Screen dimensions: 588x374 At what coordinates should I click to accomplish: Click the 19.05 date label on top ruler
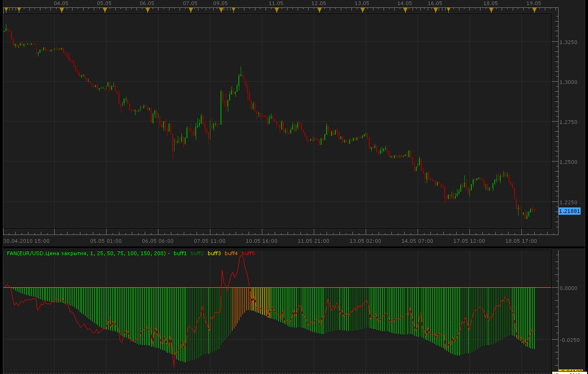point(534,3)
